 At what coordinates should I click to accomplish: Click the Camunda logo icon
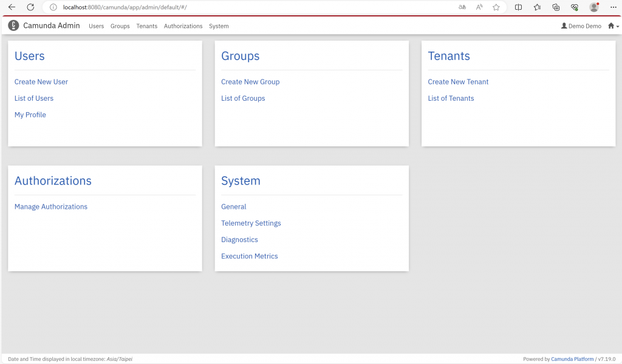click(x=13, y=25)
